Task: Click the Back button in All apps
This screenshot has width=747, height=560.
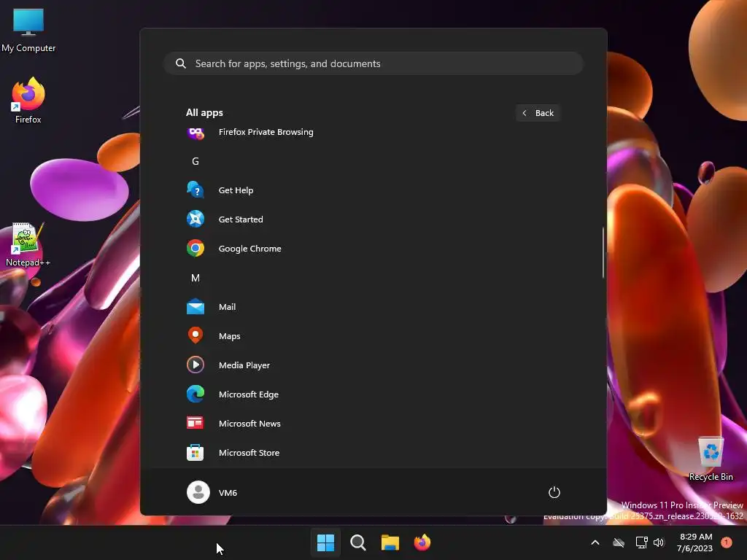Action: pos(538,113)
